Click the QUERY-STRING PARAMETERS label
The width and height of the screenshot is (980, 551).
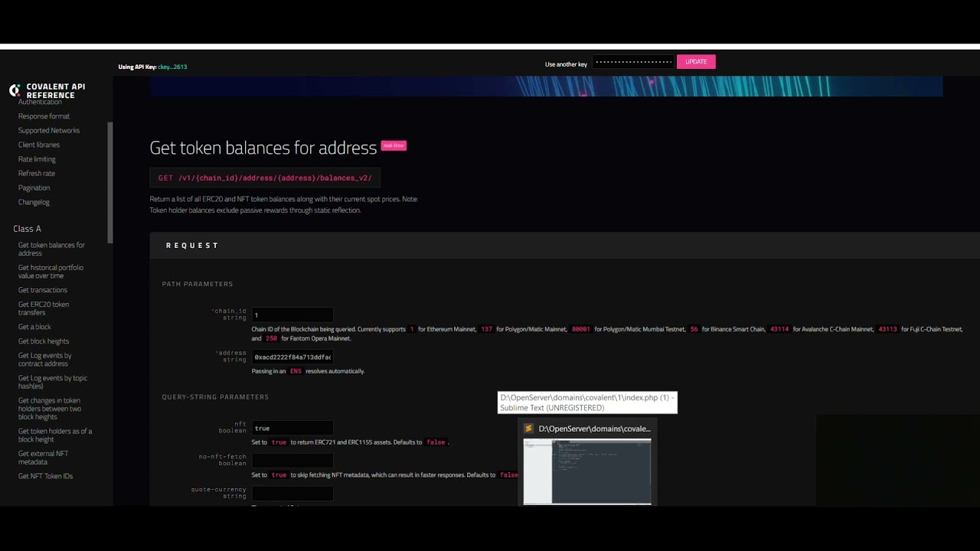click(x=215, y=397)
